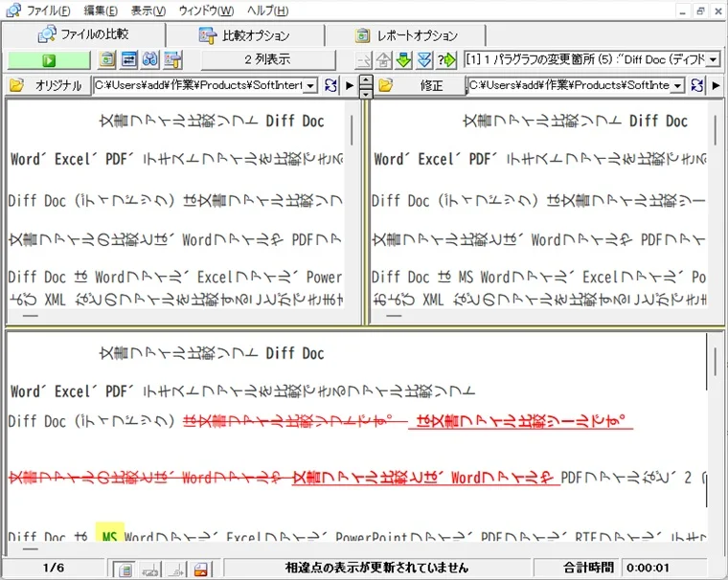Click the green run comparison button
This screenshot has width=728, height=580.
pos(49,60)
